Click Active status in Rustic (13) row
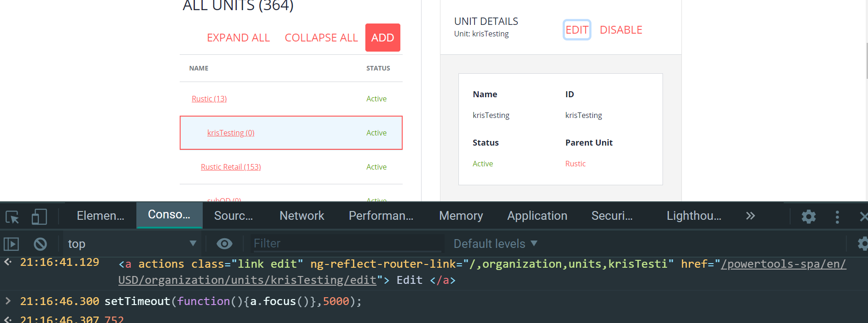This screenshot has width=868, height=323. coord(376,99)
